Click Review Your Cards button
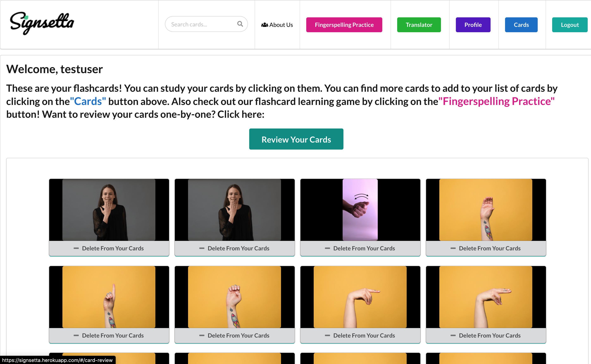This screenshot has height=364, width=591. [296, 139]
